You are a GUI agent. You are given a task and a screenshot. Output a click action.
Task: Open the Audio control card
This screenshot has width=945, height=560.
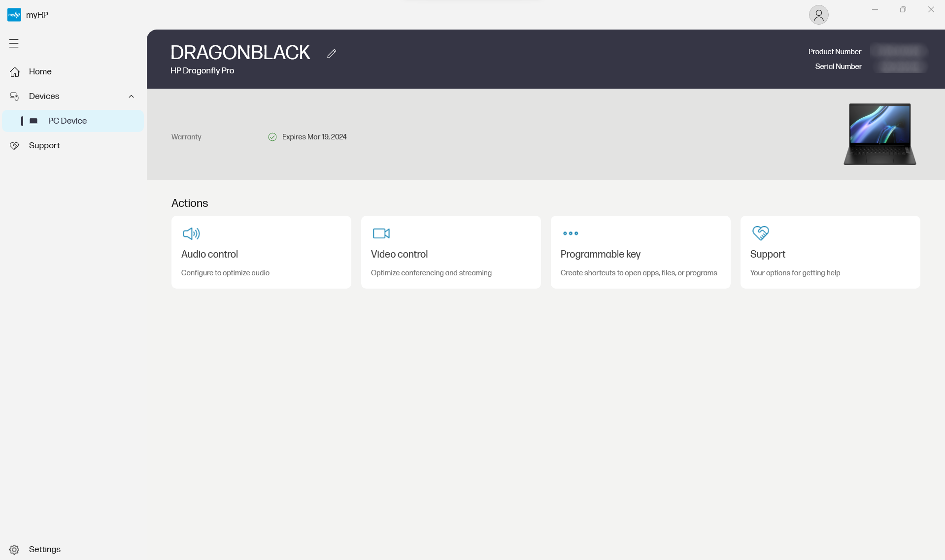coord(261,252)
